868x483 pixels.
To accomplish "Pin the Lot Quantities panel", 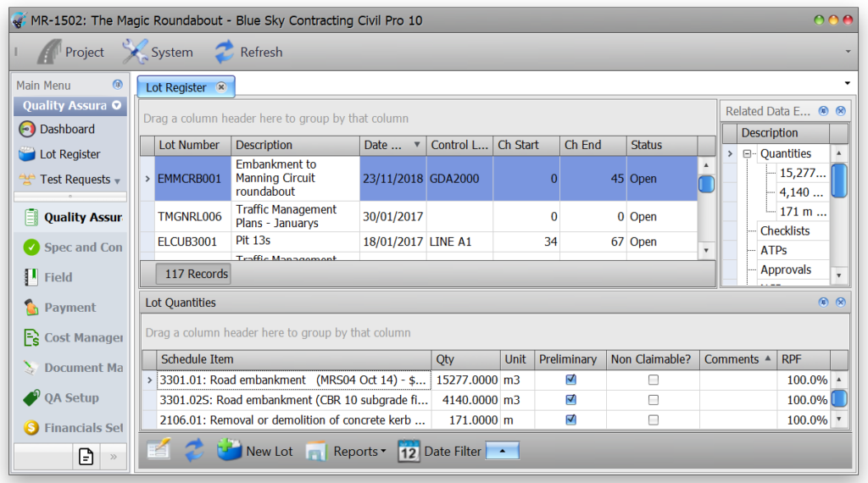I will click(824, 302).
